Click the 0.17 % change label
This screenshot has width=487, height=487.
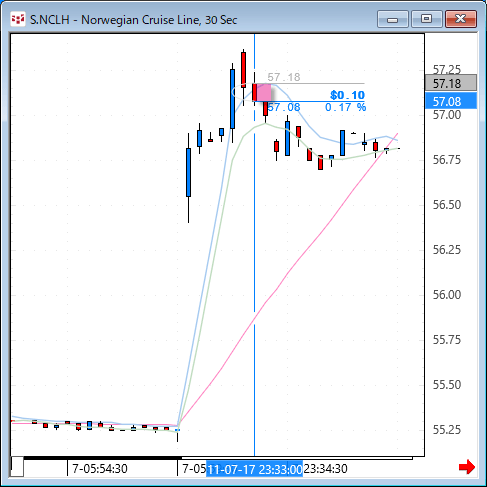[x=345, y=107]
